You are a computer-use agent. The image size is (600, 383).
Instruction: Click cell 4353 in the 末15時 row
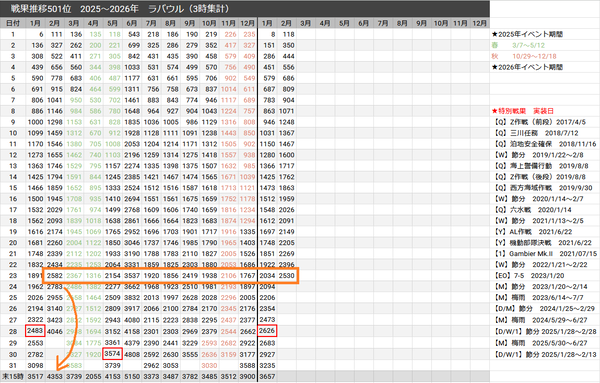(x=55, y=376)
